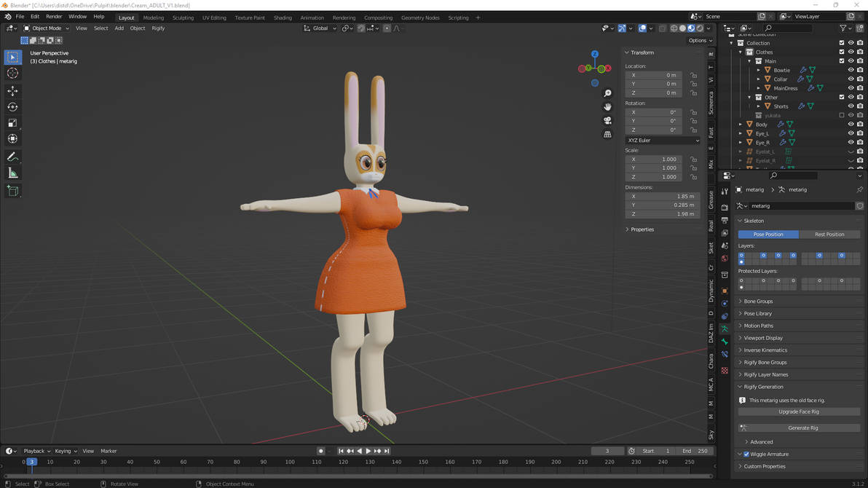Hide the Body object in viewport
Image resolution: width=868 pixels, height=488 pixels.
pos(851,125)
